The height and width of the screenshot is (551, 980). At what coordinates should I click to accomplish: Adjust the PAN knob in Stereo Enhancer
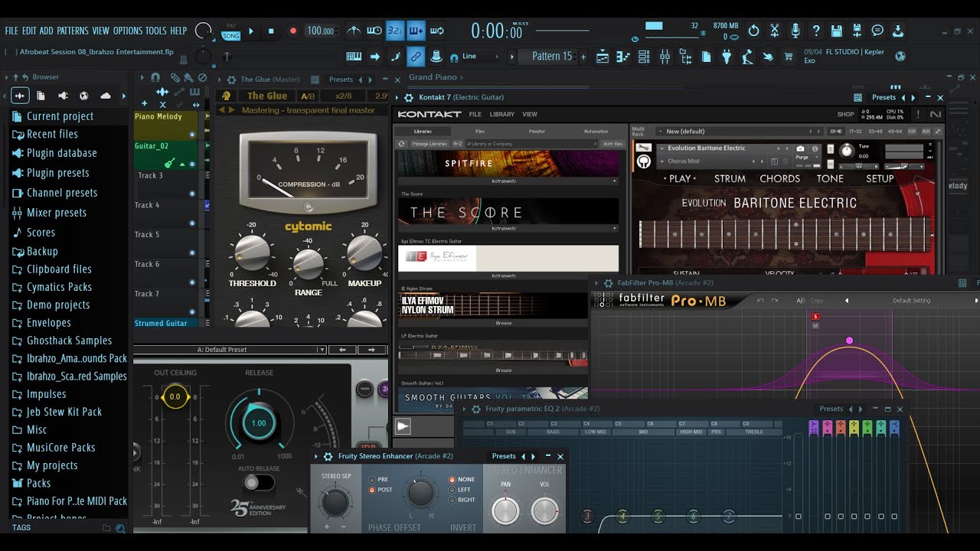click(x=505, y=510)
